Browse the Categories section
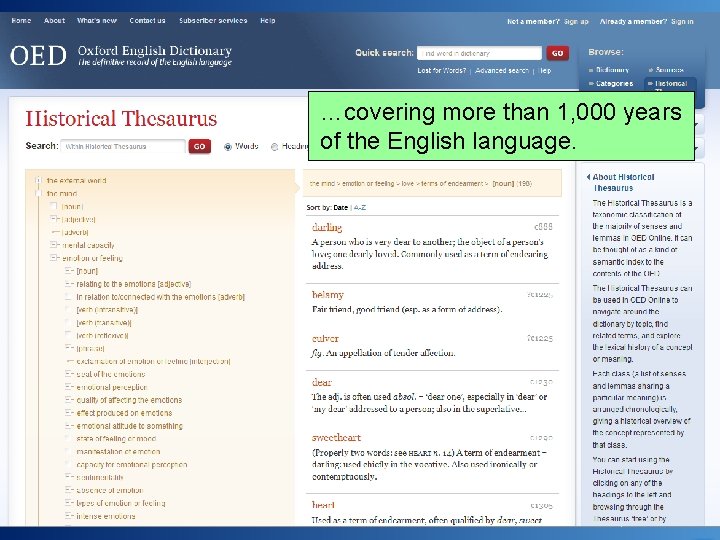 [614, 84]
